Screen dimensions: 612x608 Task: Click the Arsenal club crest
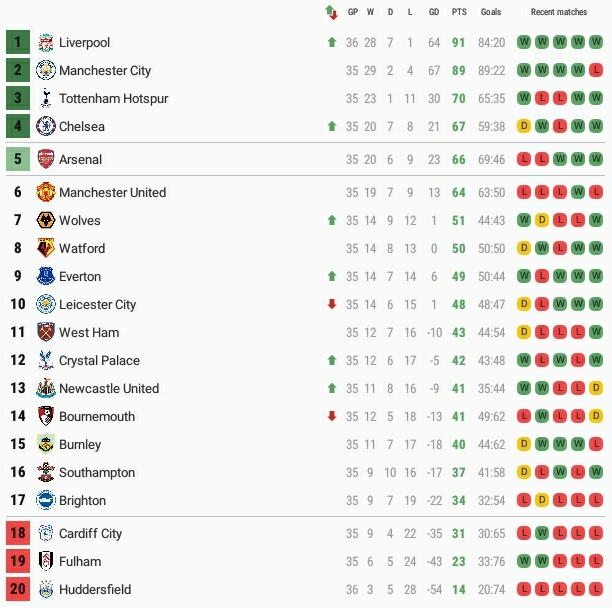pos(45,159)
